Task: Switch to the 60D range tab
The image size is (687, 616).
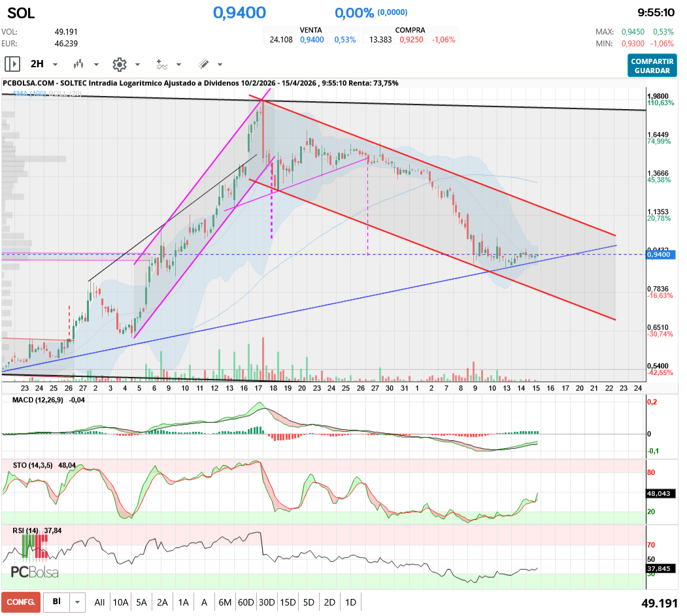Action: (x=246, y=602)
